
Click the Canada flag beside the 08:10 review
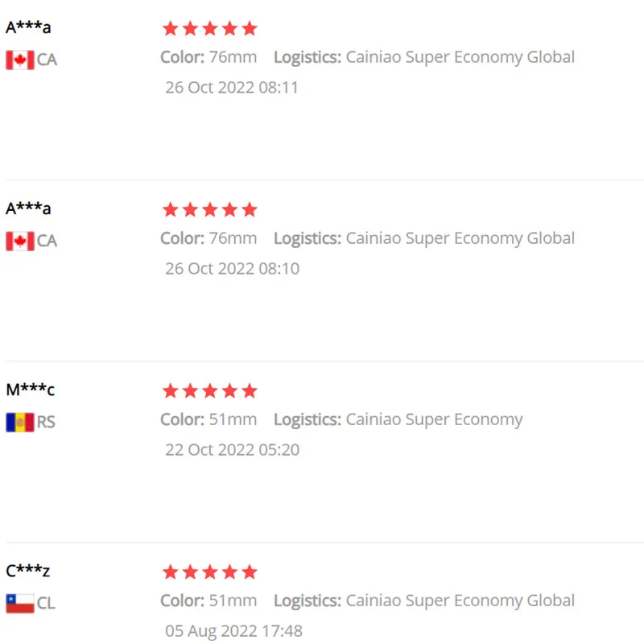click(20, 241)
